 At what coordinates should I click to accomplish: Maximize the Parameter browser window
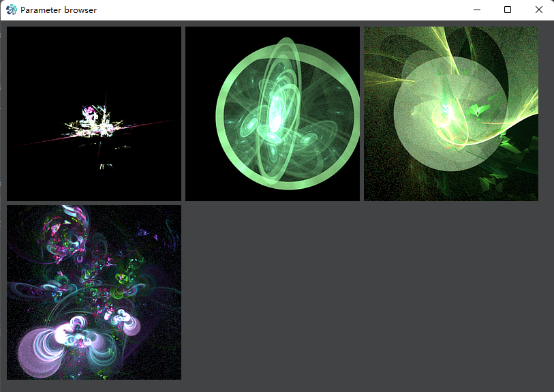tap(508, 10)
